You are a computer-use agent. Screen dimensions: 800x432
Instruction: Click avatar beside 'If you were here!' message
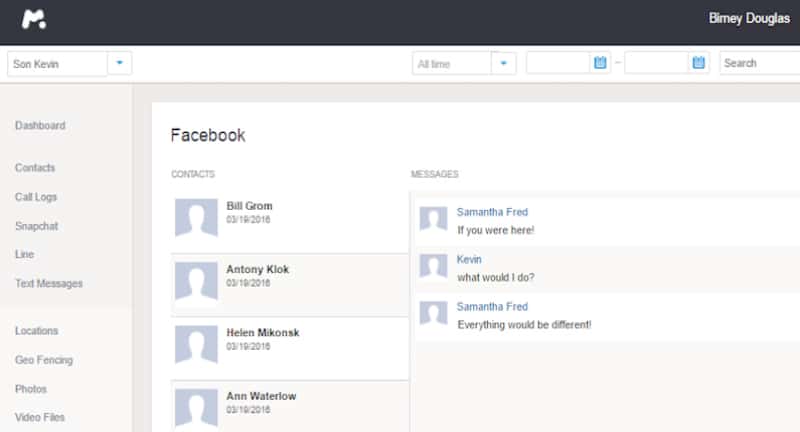click(433, 218)
